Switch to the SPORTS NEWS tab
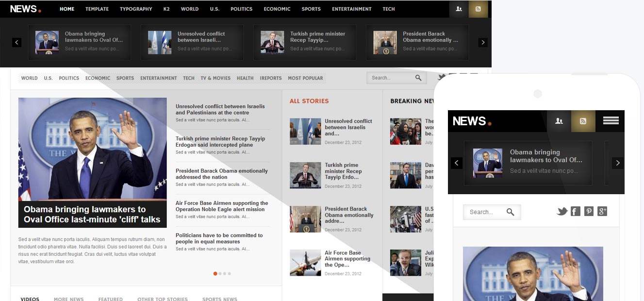The height and width of the screenshot is (301, 644). [220, 299]
